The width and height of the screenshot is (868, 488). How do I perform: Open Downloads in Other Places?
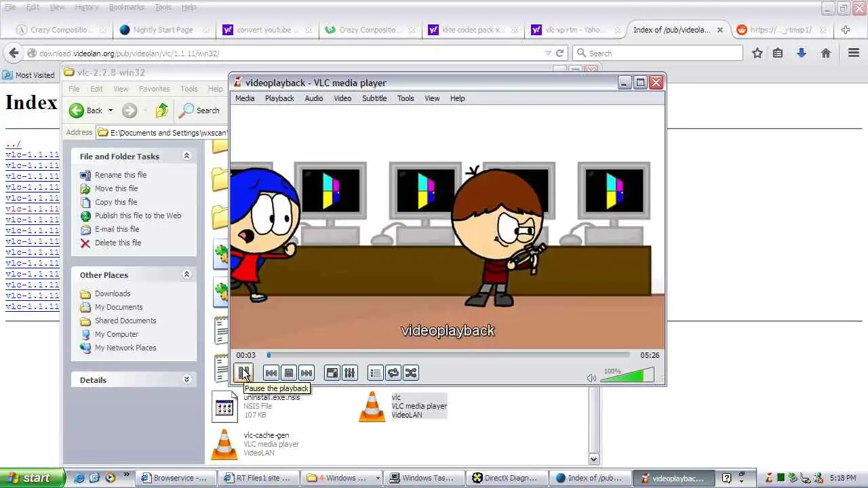click(x=113, y=293)
